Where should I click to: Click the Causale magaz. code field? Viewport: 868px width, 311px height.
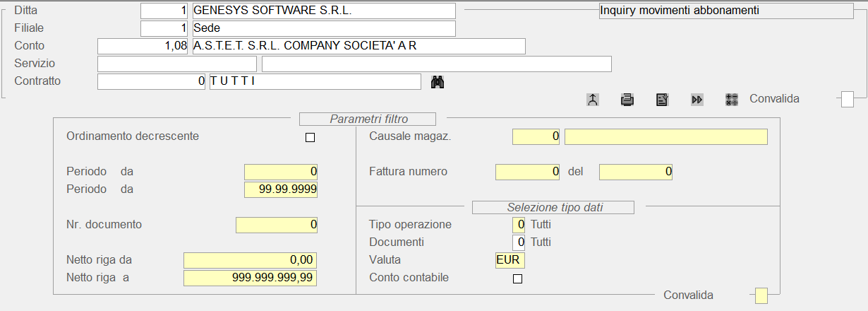pos(536,136)
